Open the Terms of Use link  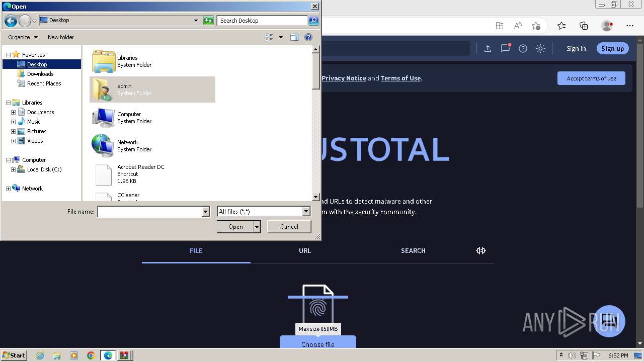(400, 78)
